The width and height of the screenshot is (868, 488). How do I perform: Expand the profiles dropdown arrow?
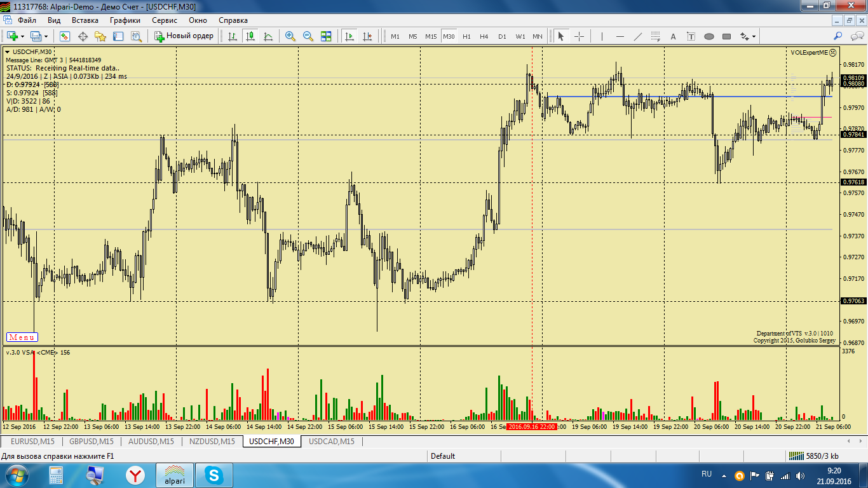(x=46, y=36)
